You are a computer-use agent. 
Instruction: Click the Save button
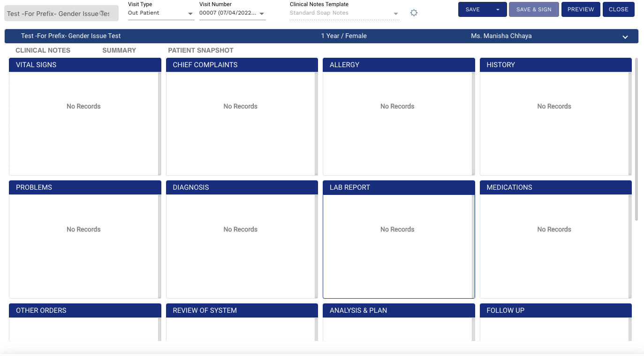coord(473,9)
